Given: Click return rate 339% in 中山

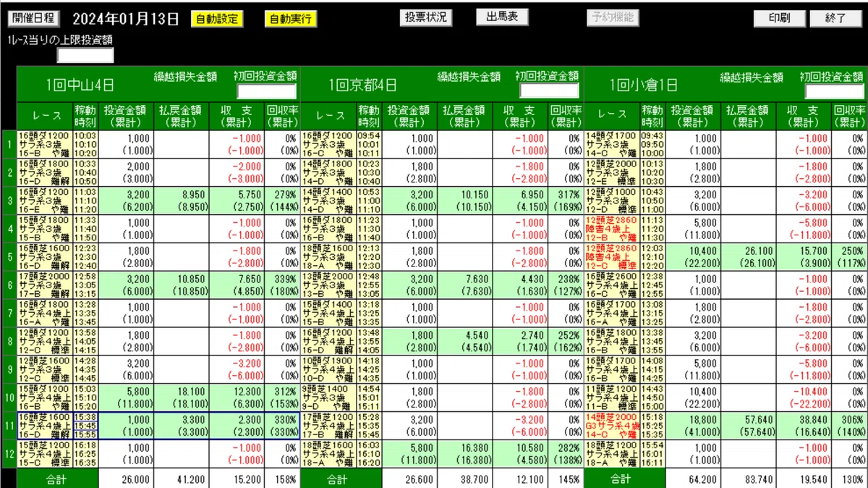Looking at the screenshot, I should (282, 285).
